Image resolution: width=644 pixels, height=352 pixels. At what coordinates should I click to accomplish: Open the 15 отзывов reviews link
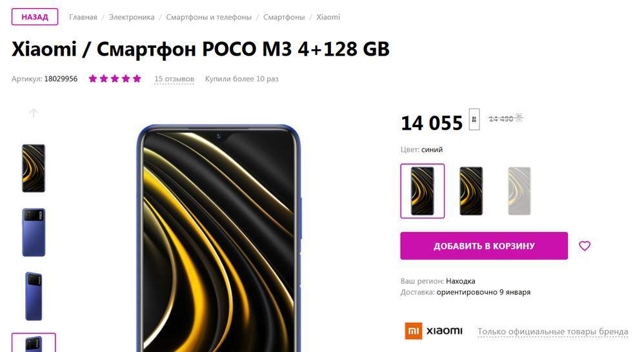[x=174, y=79]
